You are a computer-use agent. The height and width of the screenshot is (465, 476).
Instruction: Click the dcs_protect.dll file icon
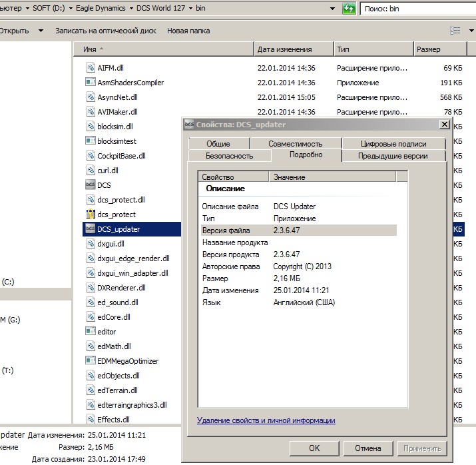(x=91, y=200)
